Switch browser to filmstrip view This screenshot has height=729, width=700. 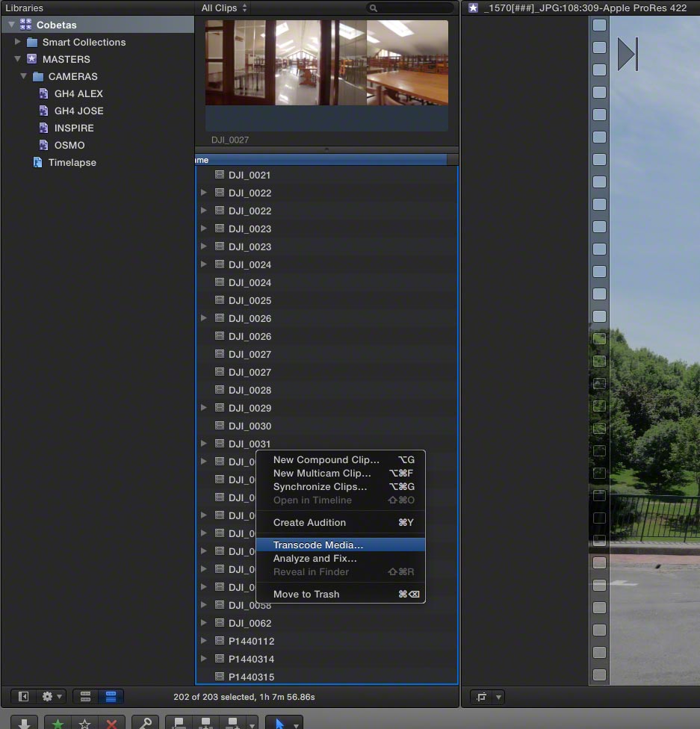[x=86, y=696]
